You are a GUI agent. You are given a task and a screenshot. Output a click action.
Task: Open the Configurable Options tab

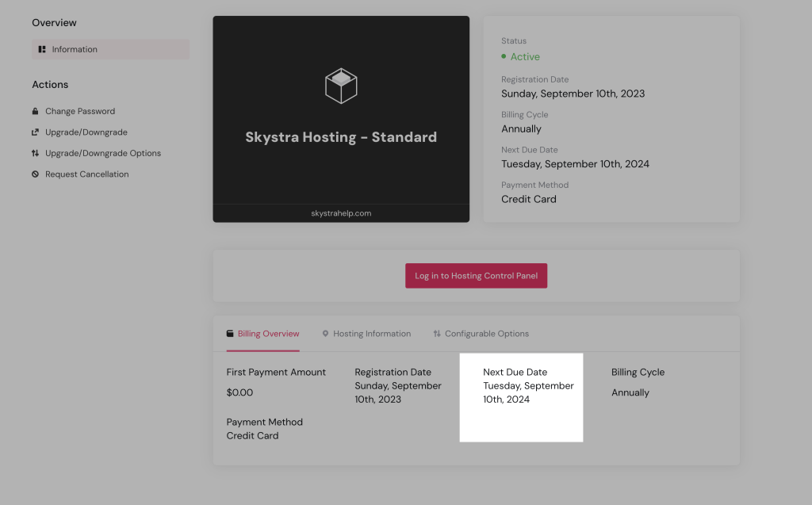pos(487,334)
